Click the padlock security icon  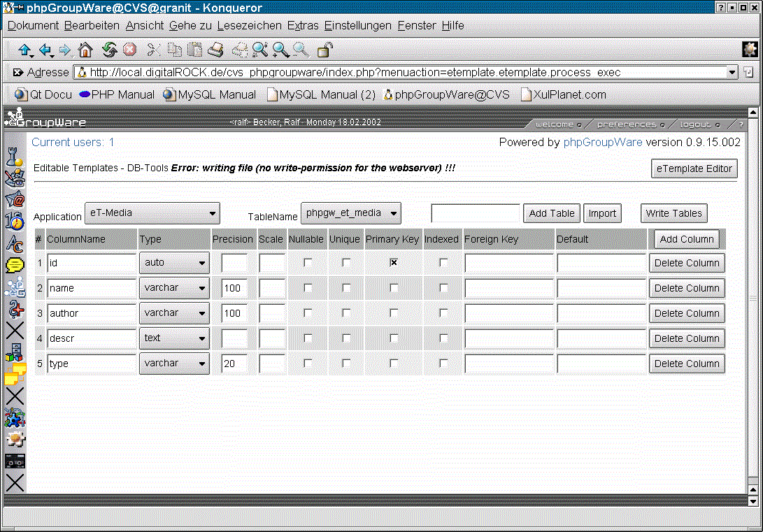coord(325,50)
